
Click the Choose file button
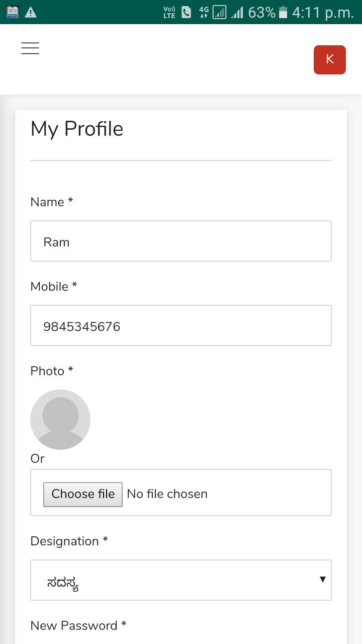83,494
